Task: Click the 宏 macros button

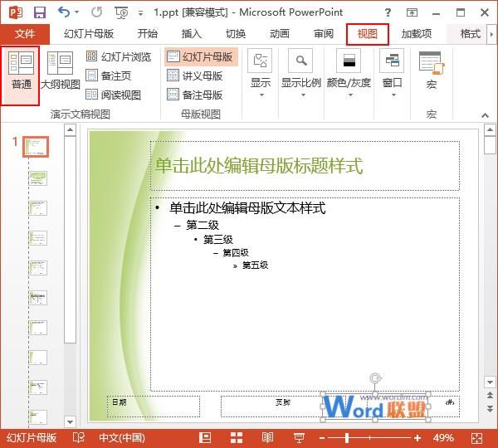Action: click(431, 71)
